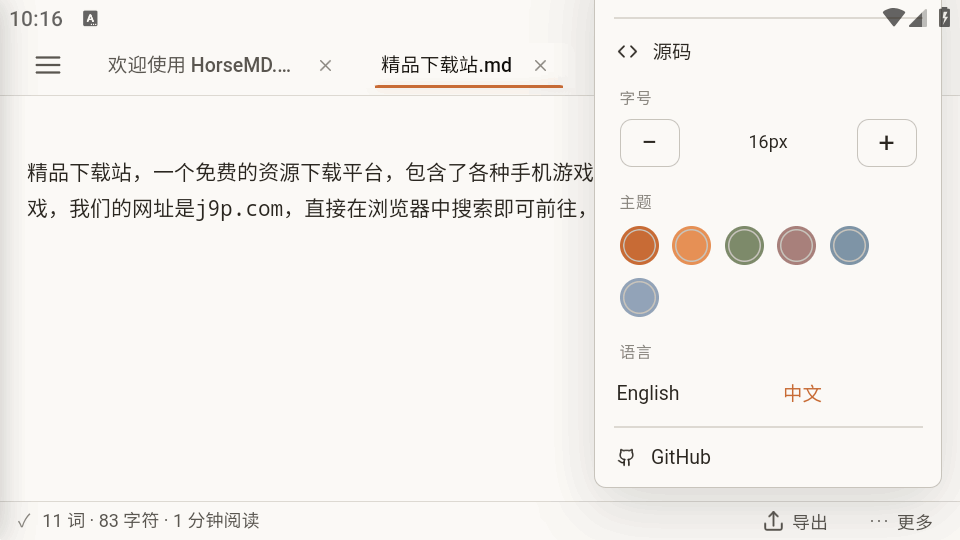Increase font size with plus button
This screenshot has height=540, width=960.
[x=887, y=143]
